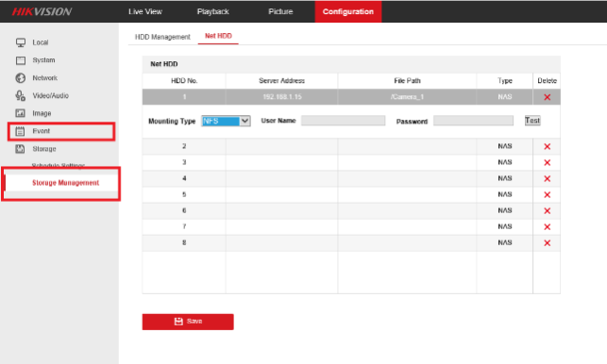
Task: Open the Live View tab
Action: click(145, 11)
